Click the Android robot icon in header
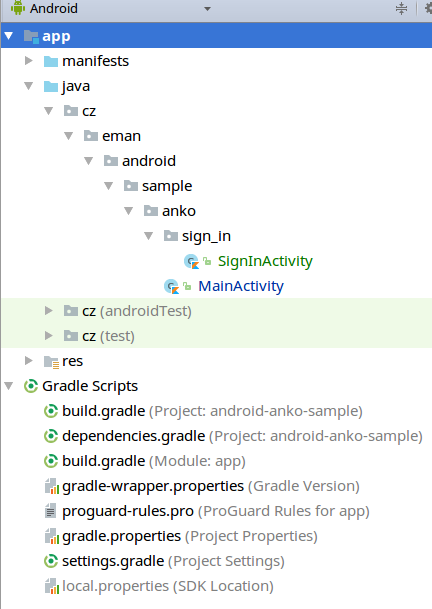This screenshot has height=609, width=432. point(18,8)
